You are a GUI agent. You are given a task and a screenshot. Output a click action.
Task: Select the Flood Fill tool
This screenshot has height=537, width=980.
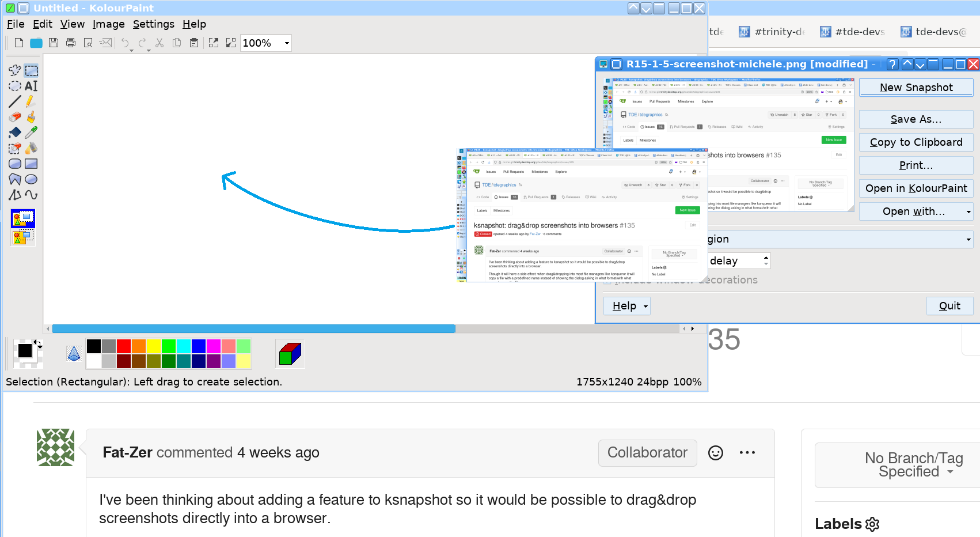(x=15, y=133)
